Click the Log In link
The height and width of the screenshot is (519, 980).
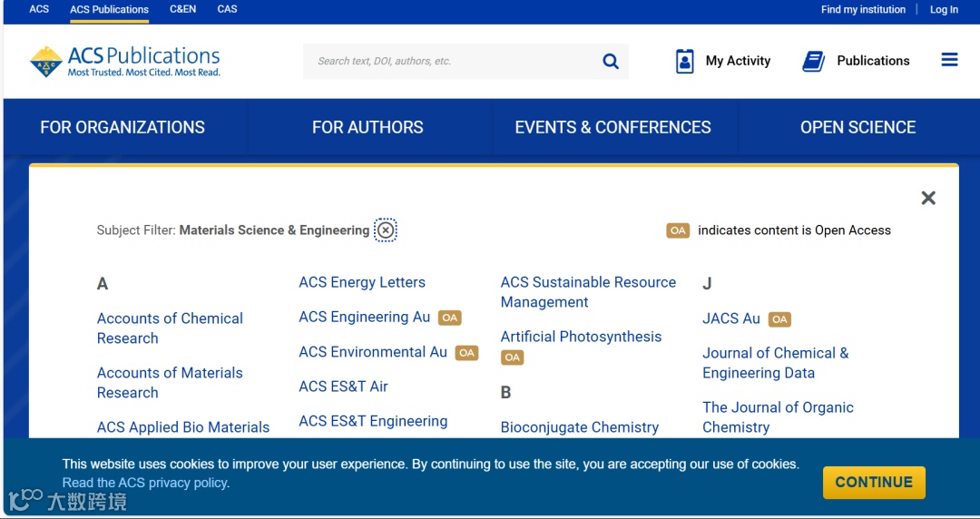[944, 9]
